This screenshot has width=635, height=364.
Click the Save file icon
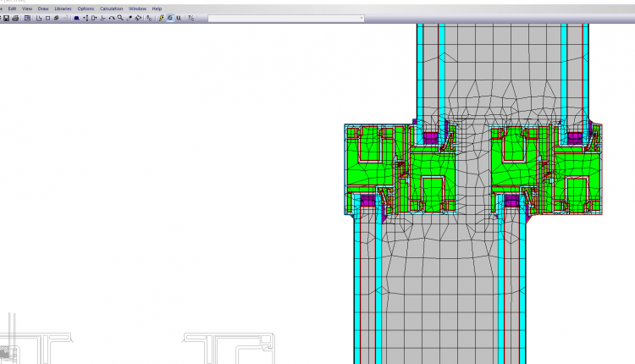6,18
